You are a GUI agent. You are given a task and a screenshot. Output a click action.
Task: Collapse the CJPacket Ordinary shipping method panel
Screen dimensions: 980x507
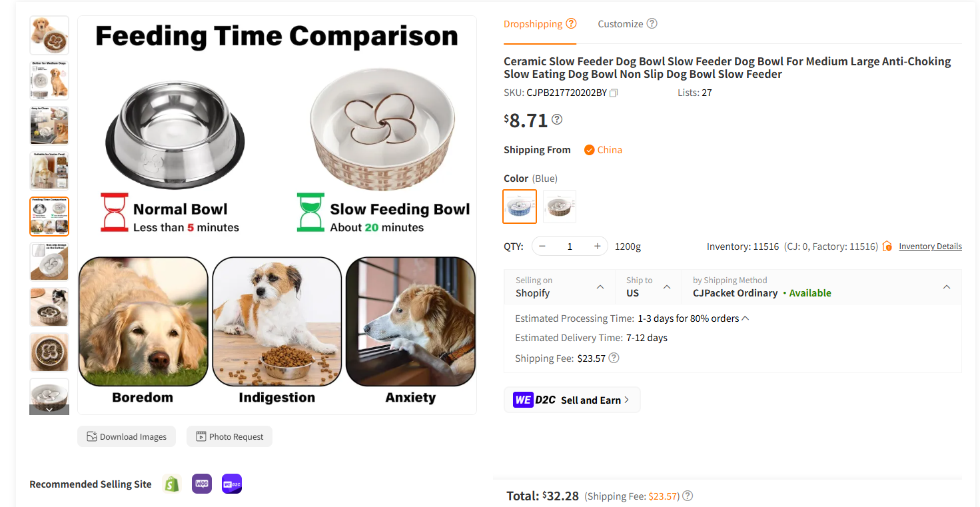coord(947,287)
